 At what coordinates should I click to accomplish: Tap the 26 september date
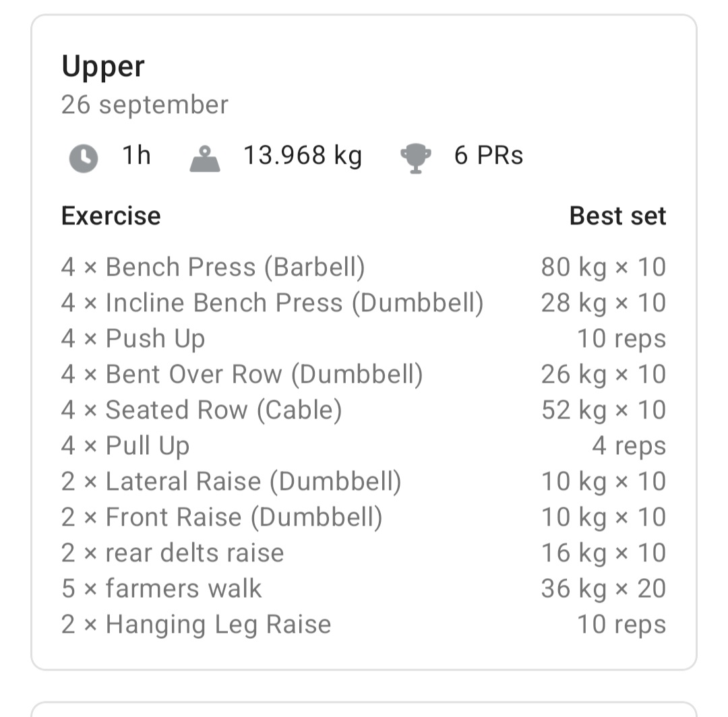pos(144,105)
